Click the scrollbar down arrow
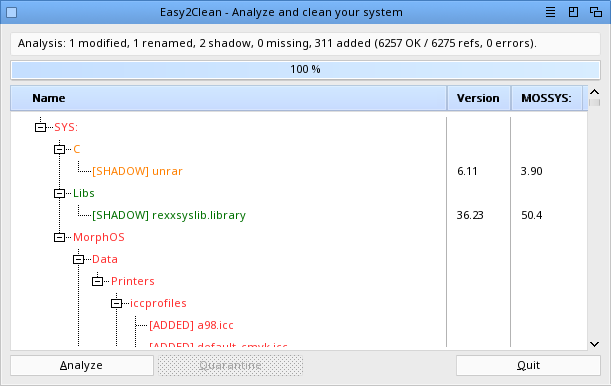The image size is (611, 386). [x=594, y=344]
